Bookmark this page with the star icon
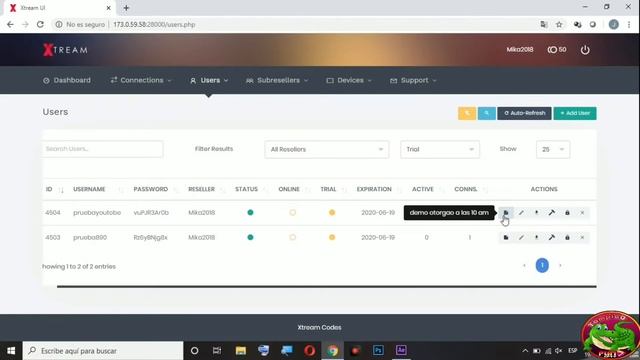 click(x=559, y=24)
